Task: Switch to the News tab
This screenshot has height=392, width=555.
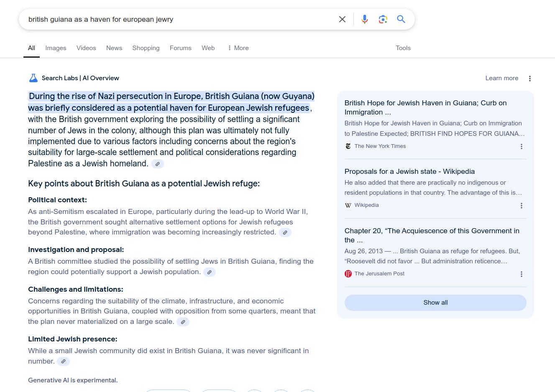Action: point(114,48)
